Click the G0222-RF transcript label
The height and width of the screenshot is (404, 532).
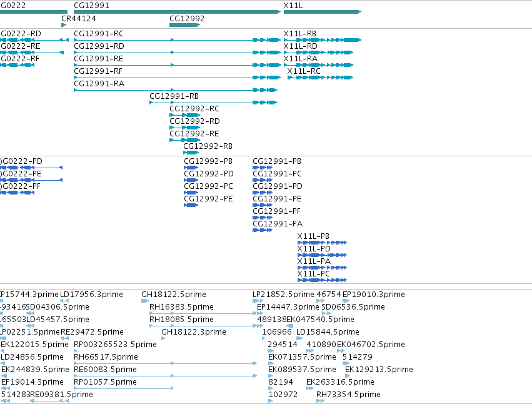coord(20,59)
